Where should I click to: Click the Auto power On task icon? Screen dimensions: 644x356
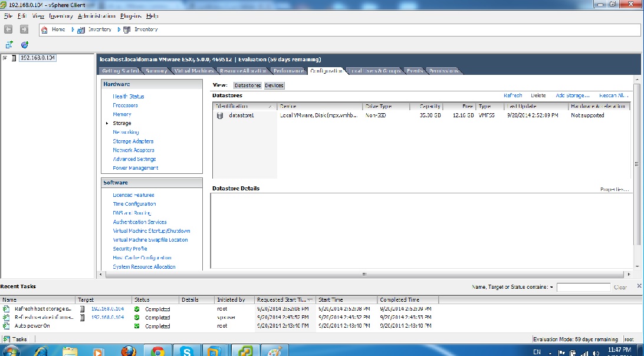(6, 326)
